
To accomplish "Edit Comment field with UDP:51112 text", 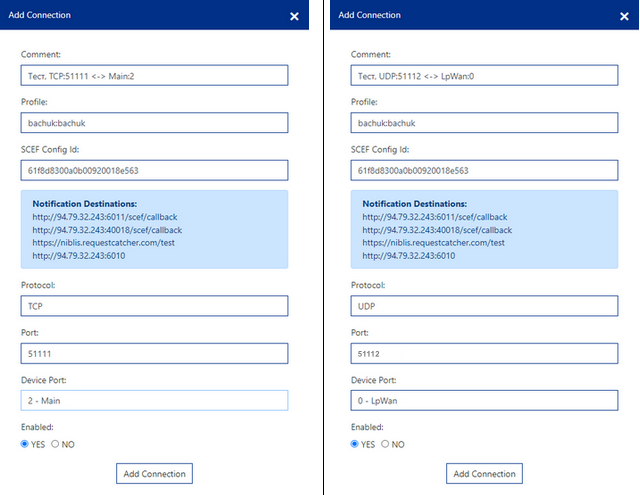I will pyautogui.click(x=484, y=75).
